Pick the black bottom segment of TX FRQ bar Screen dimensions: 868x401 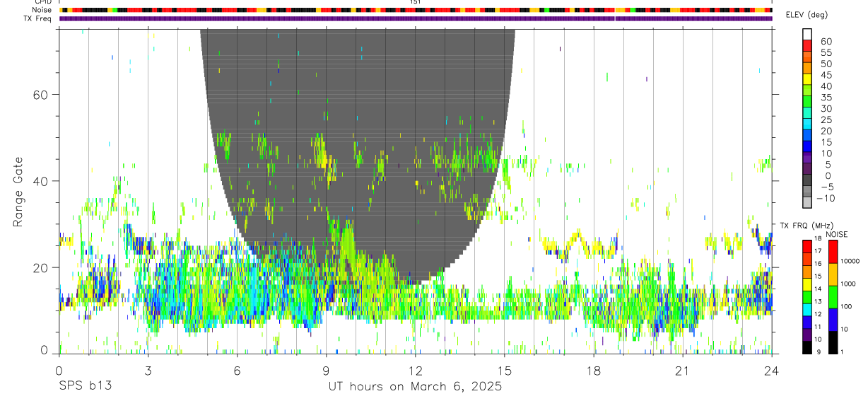pyautogui.click(x=807, y=347)
